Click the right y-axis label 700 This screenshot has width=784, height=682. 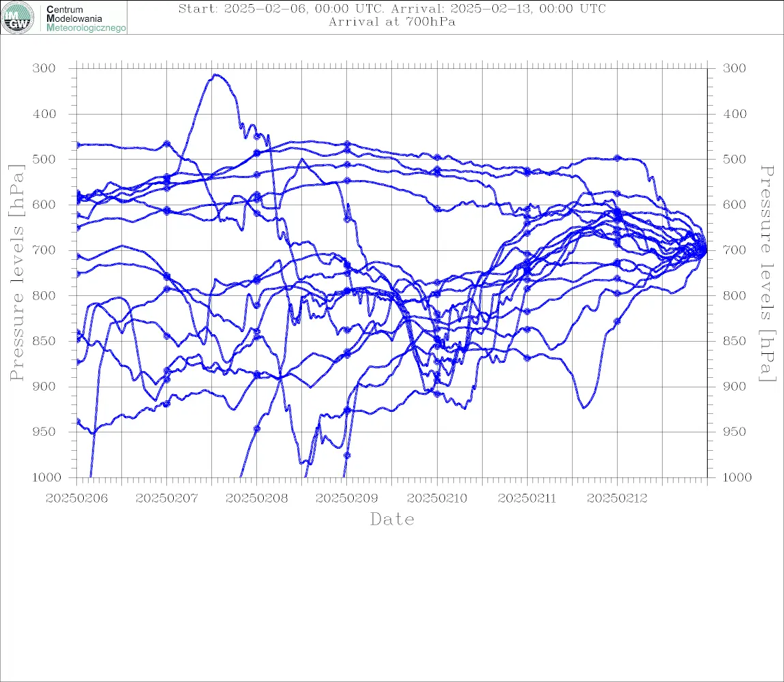(x=734, y=250)
